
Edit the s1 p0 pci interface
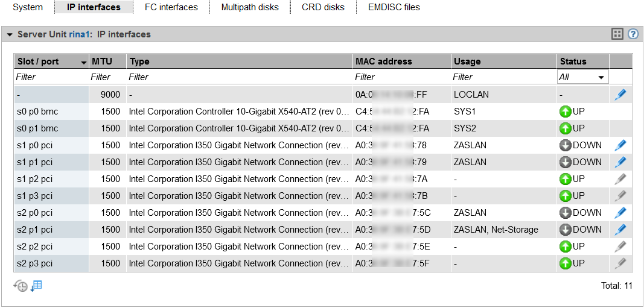pyautogui.click(x=620, y=145)
